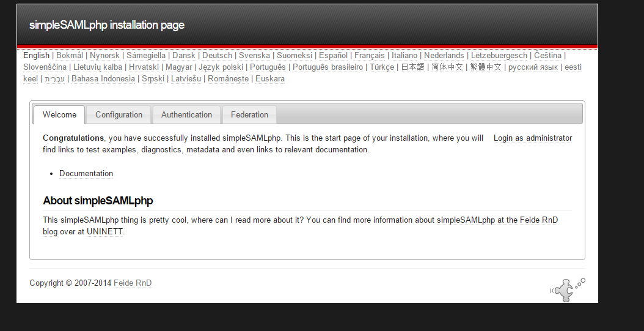Screen dimensions: 644x331
Task: Choose Deutsch language
Action: 218,56
